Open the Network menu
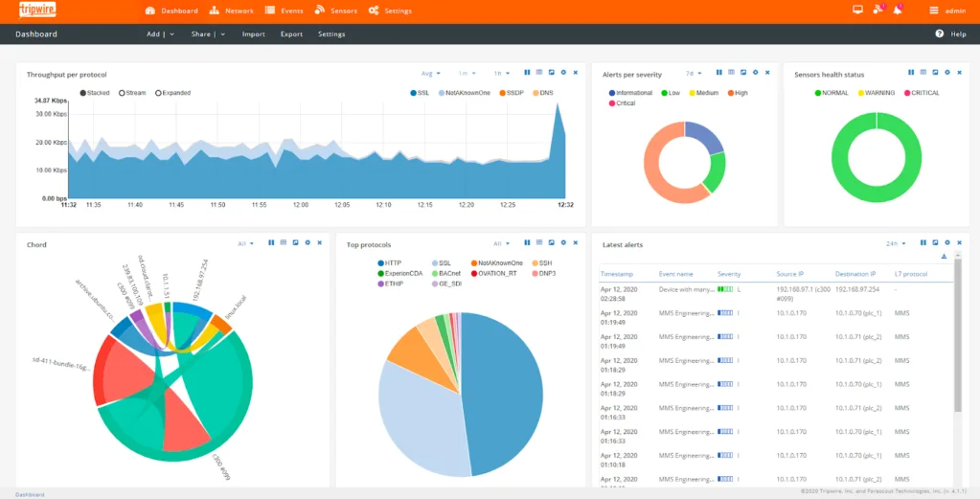 click(233, 11)
